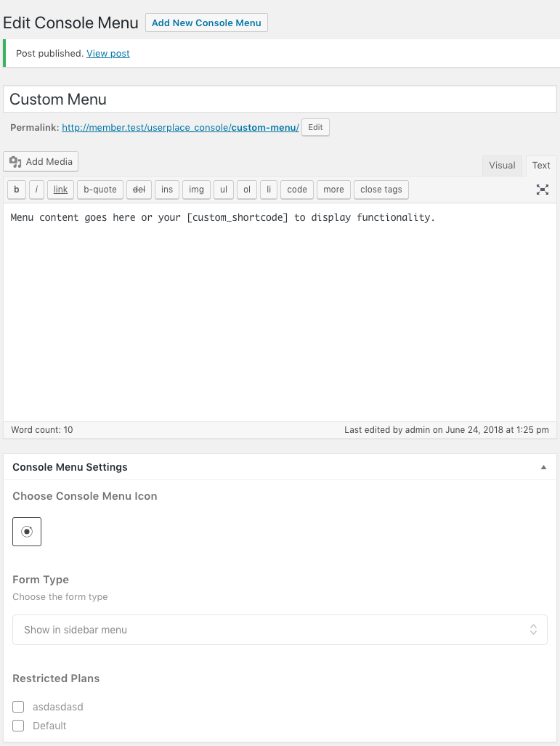Switch to the Visual editor tab

click(x=502, y=166)
